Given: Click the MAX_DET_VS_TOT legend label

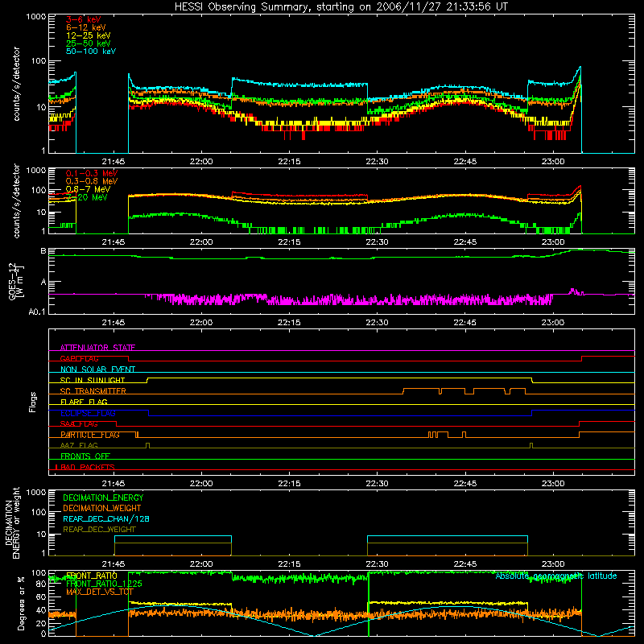Looking at the screenshot, I should point(100,592).
